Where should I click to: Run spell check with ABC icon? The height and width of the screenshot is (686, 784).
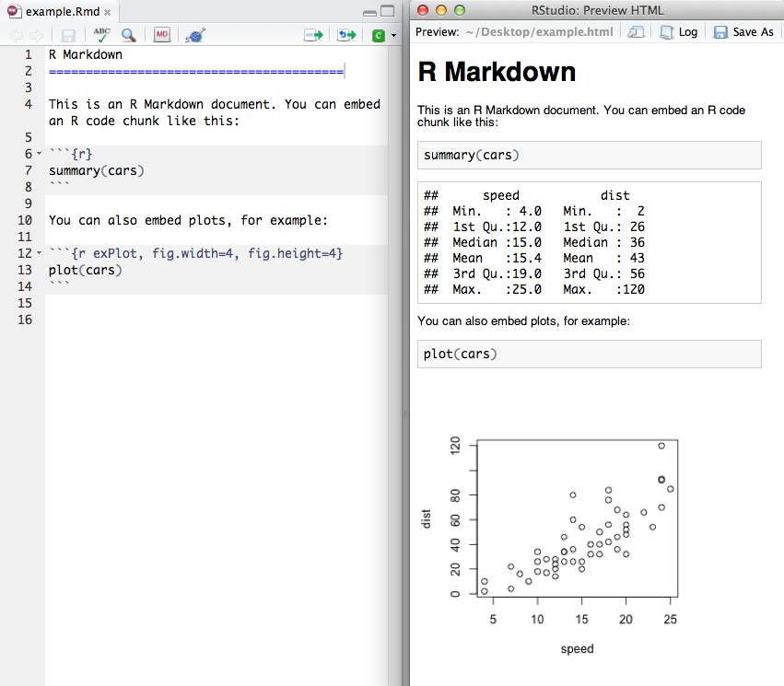pyautogui.click(x=101, y=35)
